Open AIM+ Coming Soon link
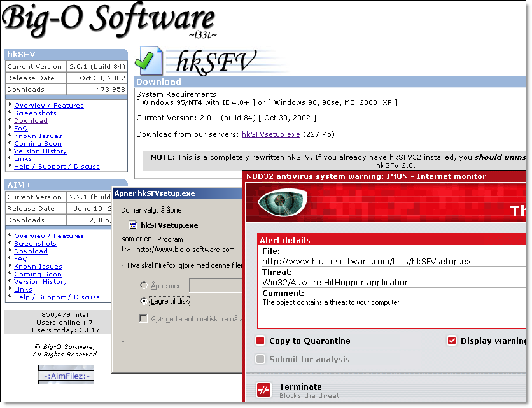532x408 pixels. [38, 274]
